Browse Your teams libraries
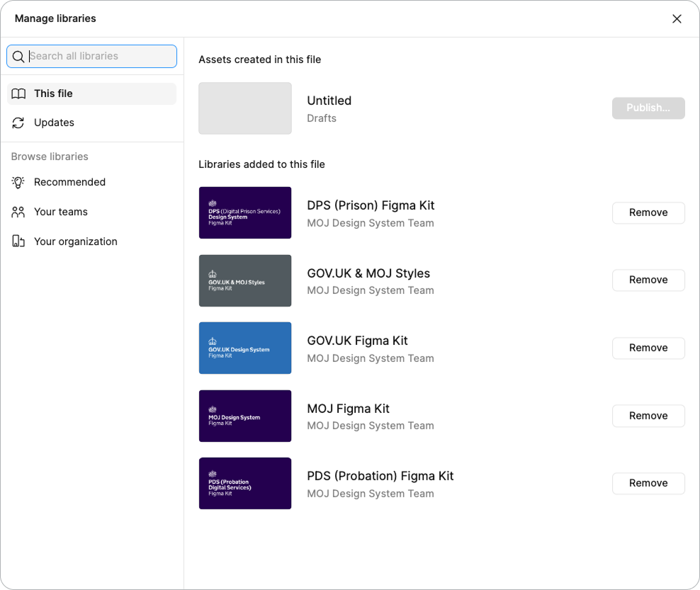 click(92, 212)
